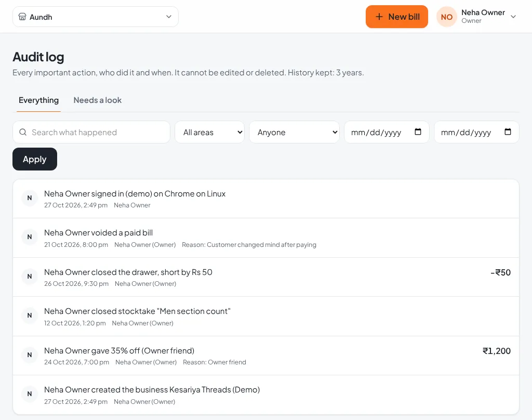Click the Audit log page heading
Image resolution: width=532 pixels, height=420 pixels.
[x=38, y=57]
